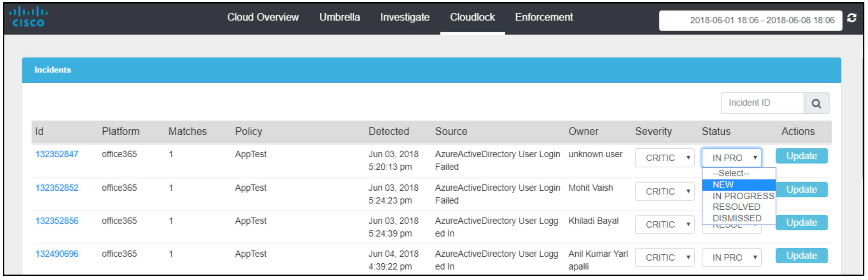The height and width of the screenshot is (280, 868).
Task: Click Update for incident 132490696
Action: click(x=801, y=255)
